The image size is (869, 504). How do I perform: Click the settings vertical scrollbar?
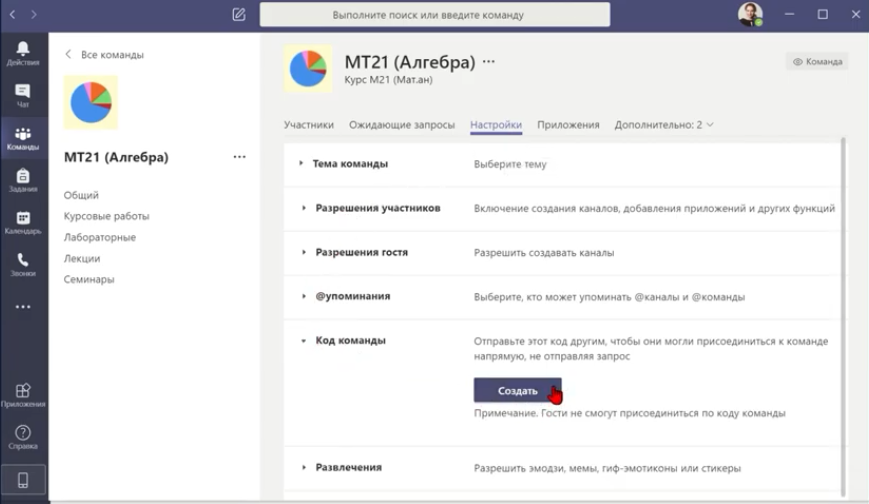coord(844,316)
